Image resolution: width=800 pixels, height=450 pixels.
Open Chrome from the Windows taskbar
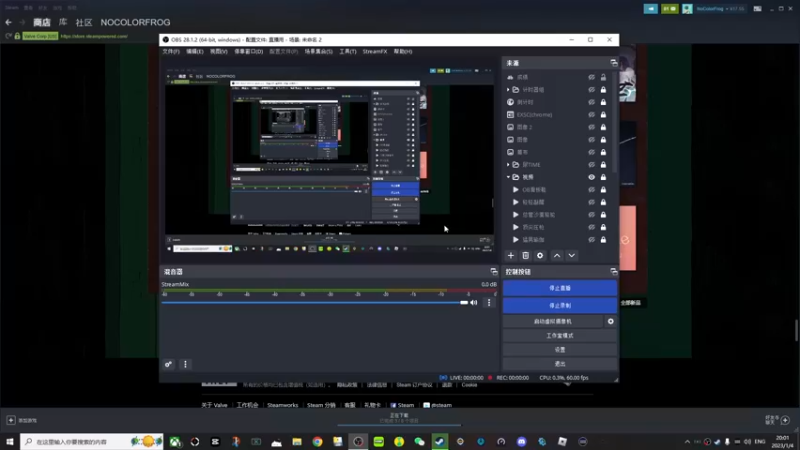(x=317, y=442)
